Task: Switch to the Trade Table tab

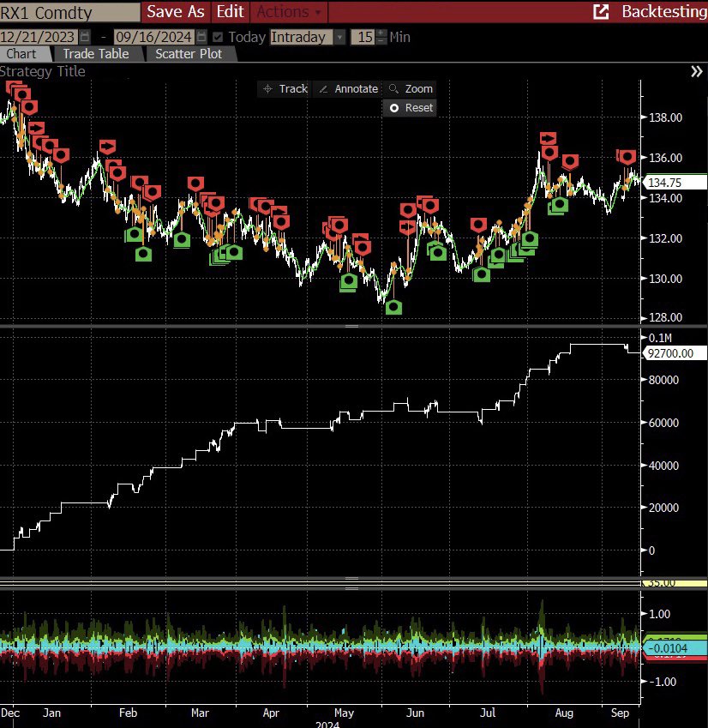Action: 96,53
